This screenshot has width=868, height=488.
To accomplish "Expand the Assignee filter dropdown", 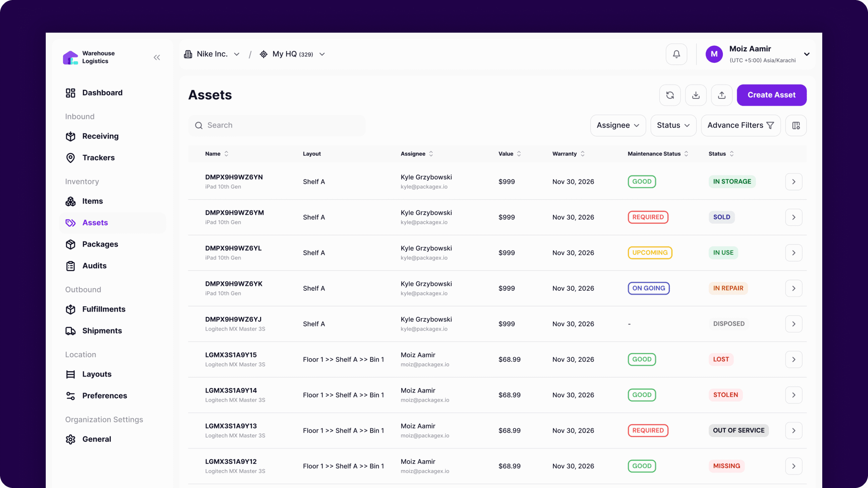I will 618,125.
